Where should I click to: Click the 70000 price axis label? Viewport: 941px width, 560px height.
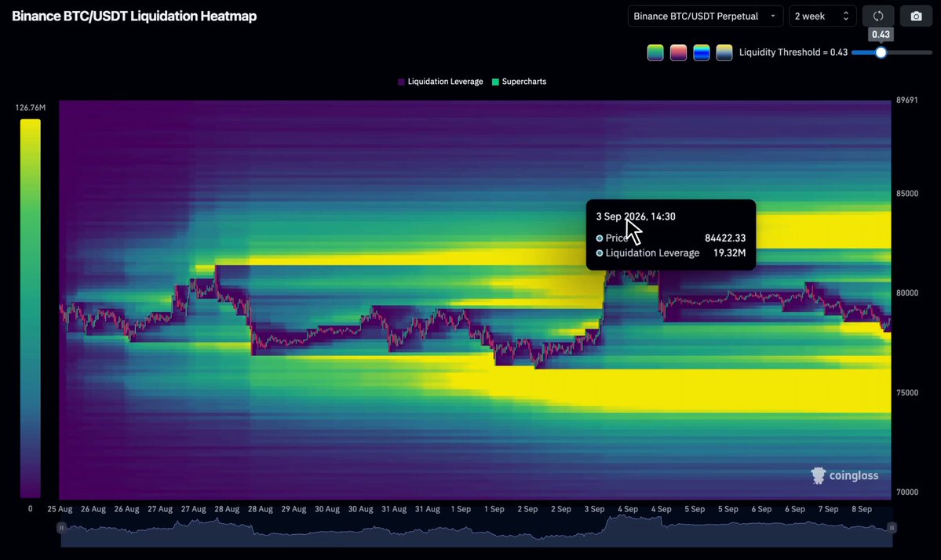907,493
